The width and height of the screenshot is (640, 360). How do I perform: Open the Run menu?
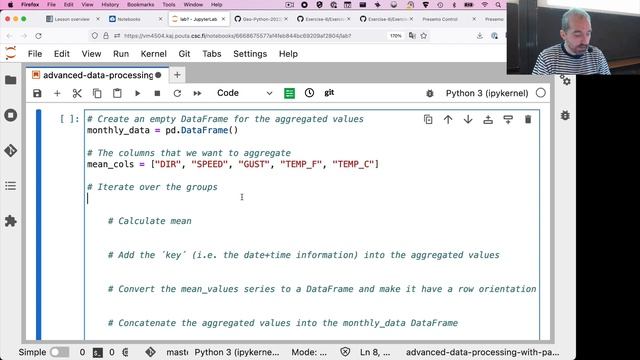tap(121, 54)
